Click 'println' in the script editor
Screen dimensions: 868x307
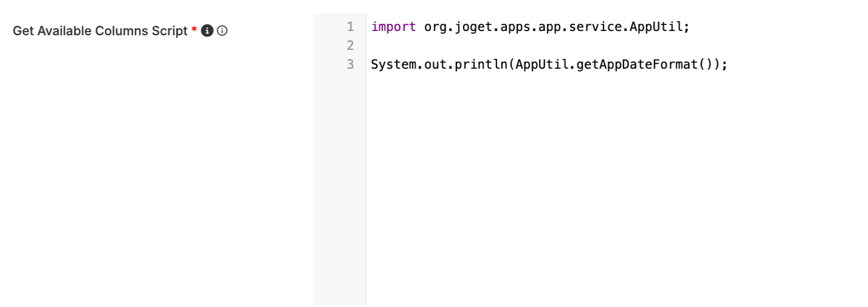click(x=481, y=64)
